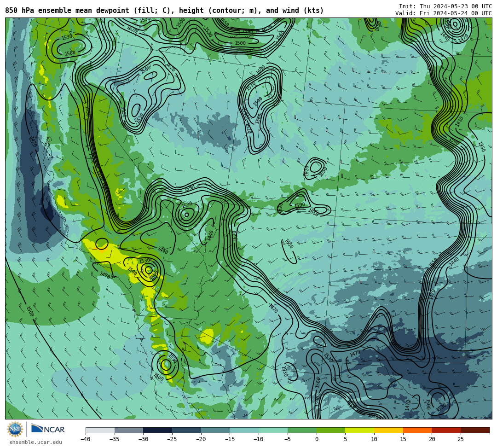This screenshot has width=497, height=448.
Task: Click the NCAR logo
Action: pyautogui.click(x=48, y=429)
